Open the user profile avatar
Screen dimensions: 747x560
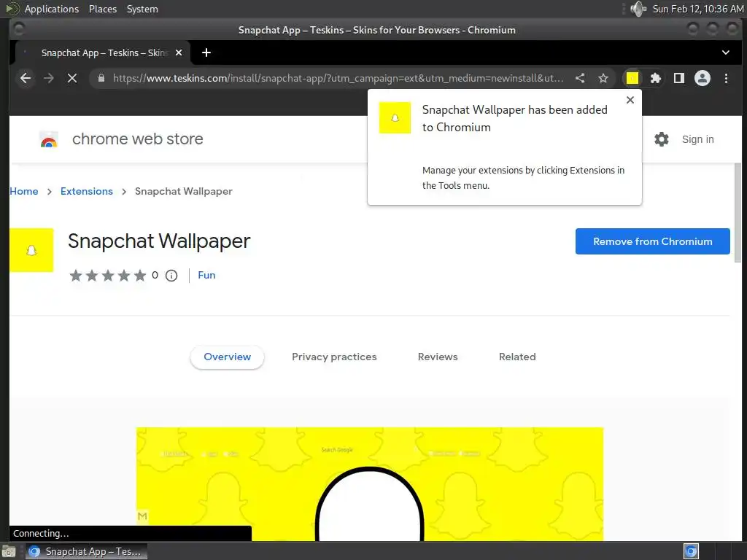tap(703, 78)
